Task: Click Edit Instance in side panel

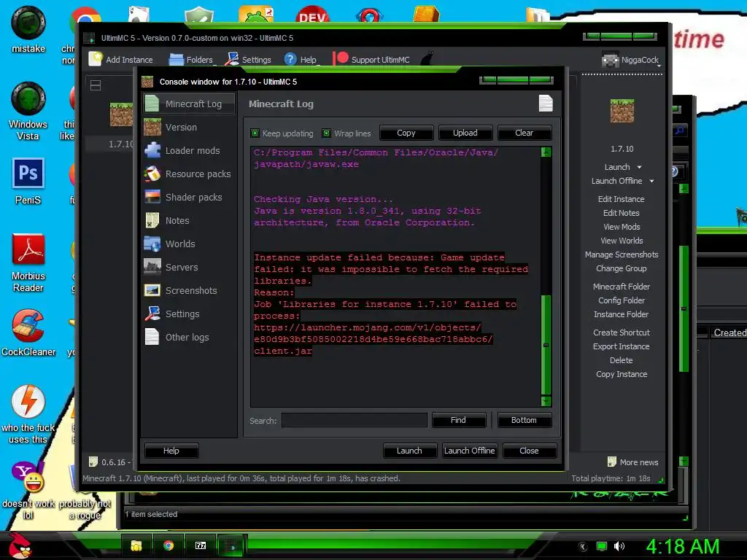Action: [622, 199]
